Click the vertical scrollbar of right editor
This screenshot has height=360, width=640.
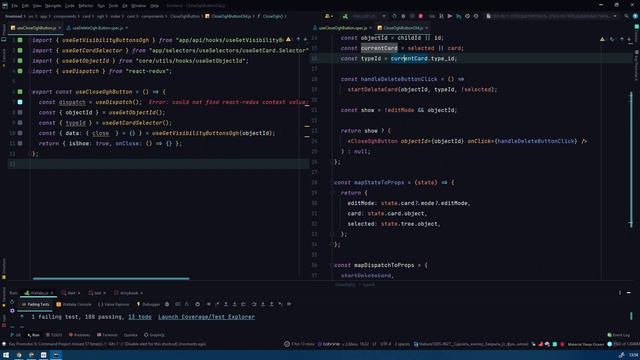[631, 160]
